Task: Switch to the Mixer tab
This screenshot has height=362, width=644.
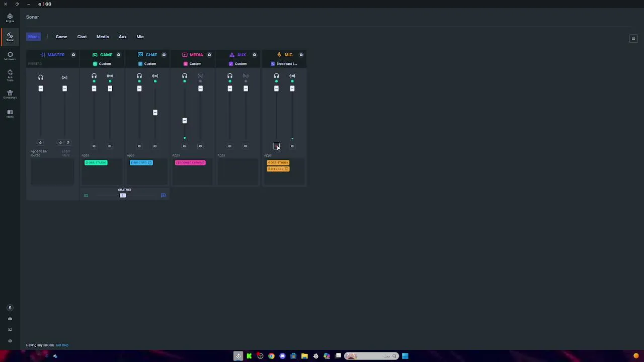Action: [x=34, y=37]
